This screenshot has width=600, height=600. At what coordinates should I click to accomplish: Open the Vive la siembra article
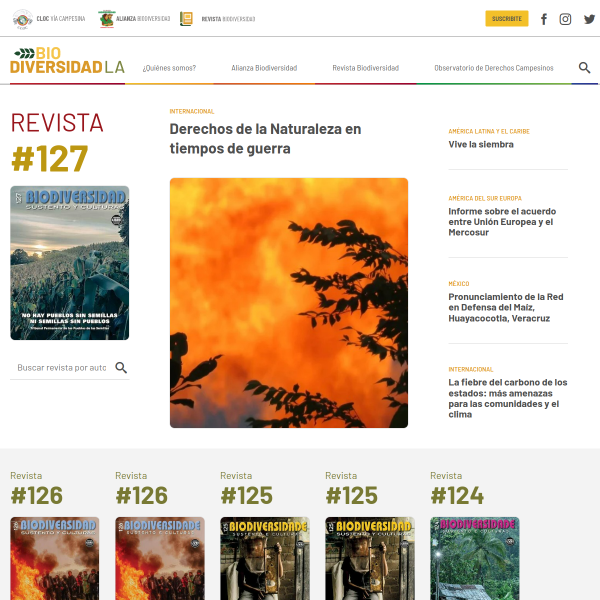[481, 144]
